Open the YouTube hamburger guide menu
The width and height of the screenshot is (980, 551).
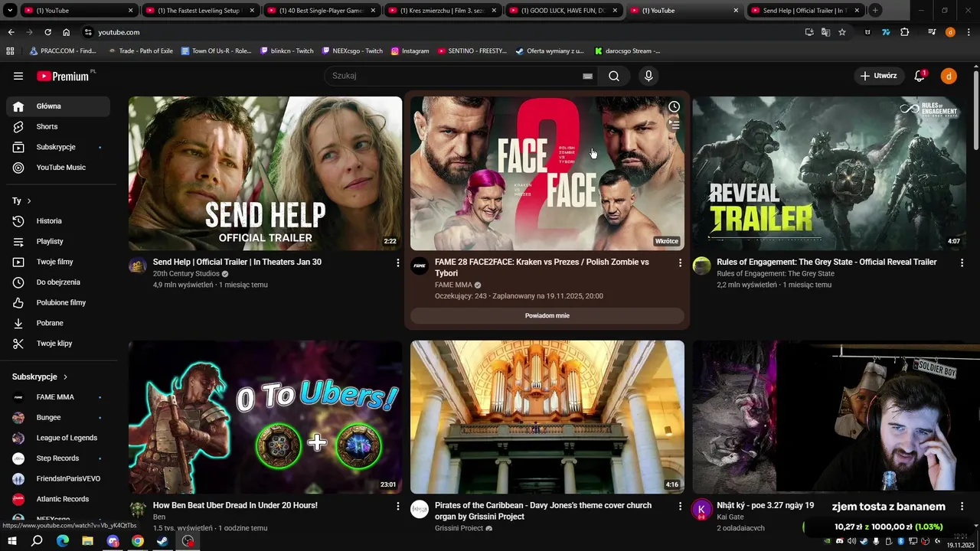18,76
